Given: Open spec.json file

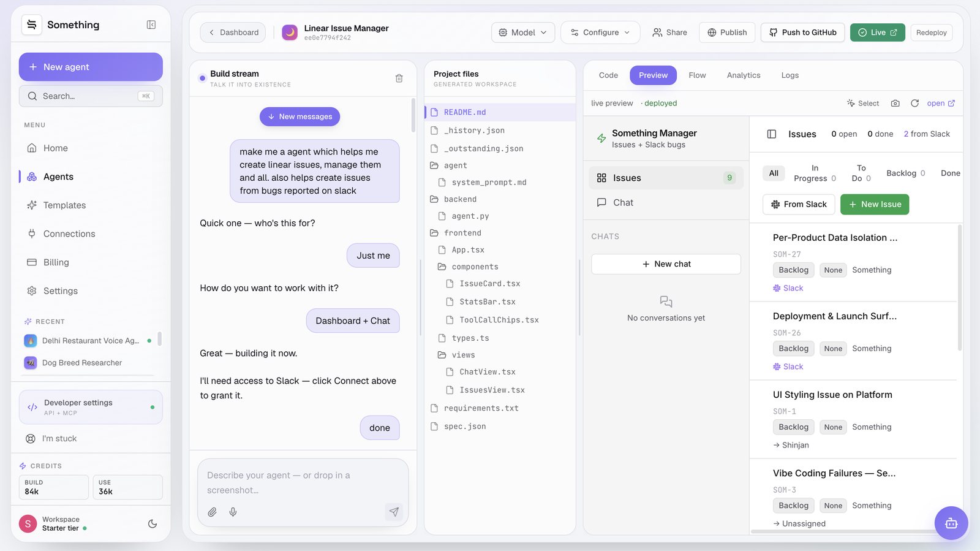Looking at the screenshot, I should pos(499,427).
